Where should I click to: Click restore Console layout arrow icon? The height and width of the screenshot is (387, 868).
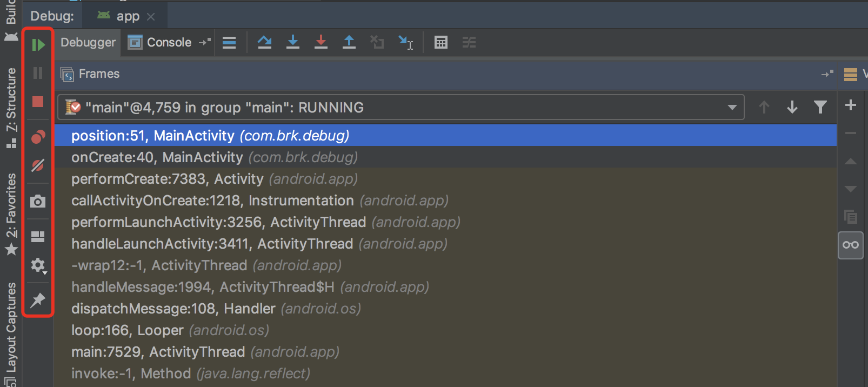204,42
